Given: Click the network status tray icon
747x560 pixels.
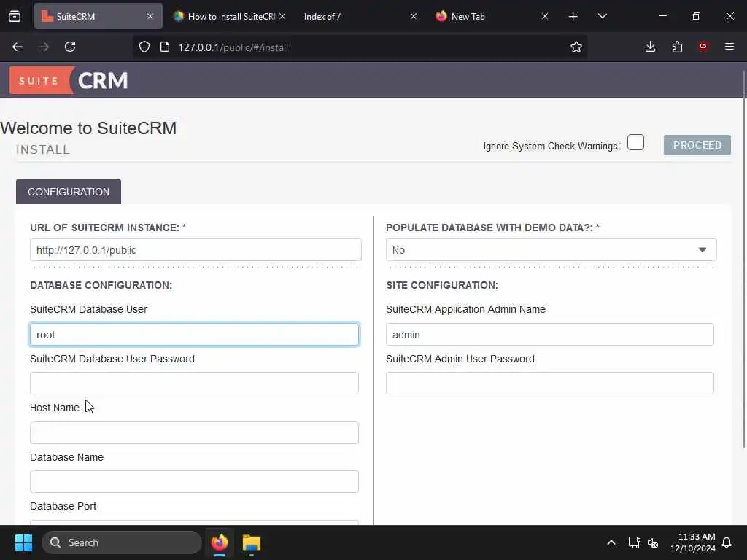Looking at the screenshot, I should coord(634,542).
